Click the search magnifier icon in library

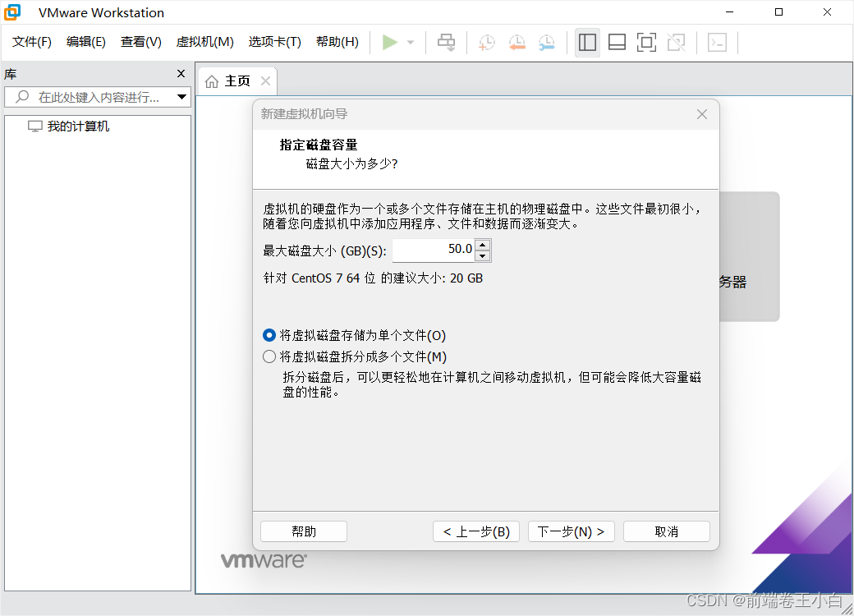click(22, 97)
